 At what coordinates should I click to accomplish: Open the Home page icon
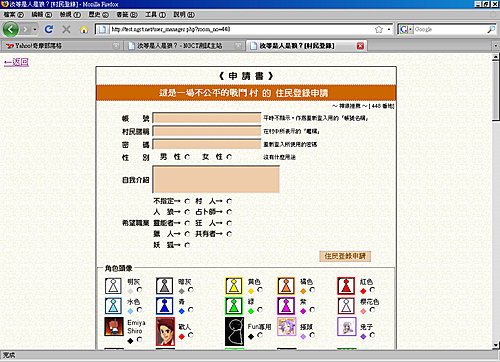(x=84, y=30)
